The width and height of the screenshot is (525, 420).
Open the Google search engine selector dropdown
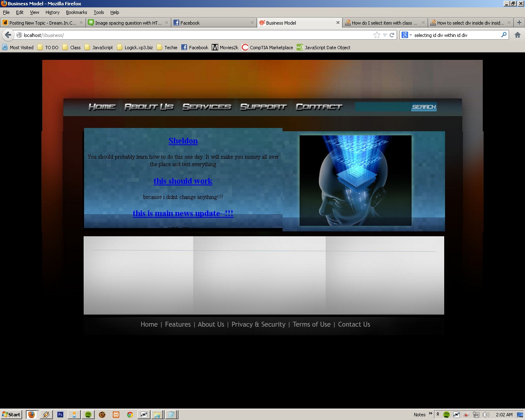[407, 35]
